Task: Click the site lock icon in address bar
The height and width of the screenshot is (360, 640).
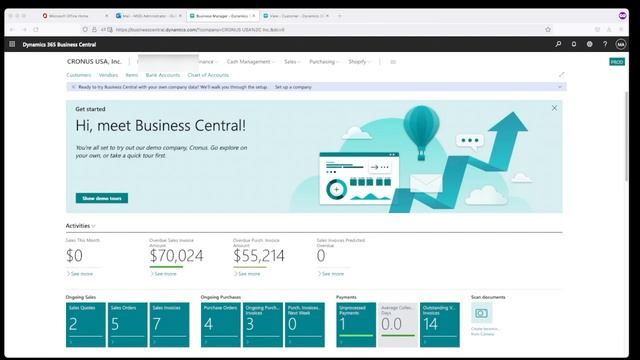Action: (94, 29)
